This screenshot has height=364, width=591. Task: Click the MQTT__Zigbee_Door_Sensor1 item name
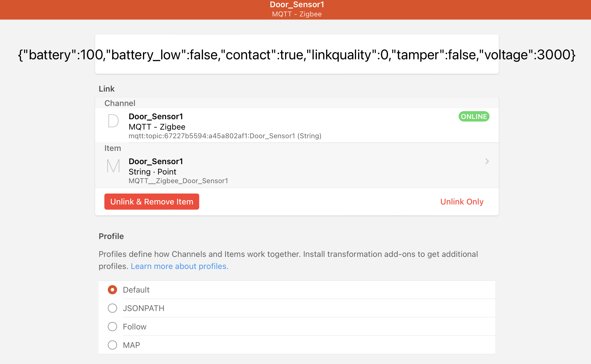(178, 181)
